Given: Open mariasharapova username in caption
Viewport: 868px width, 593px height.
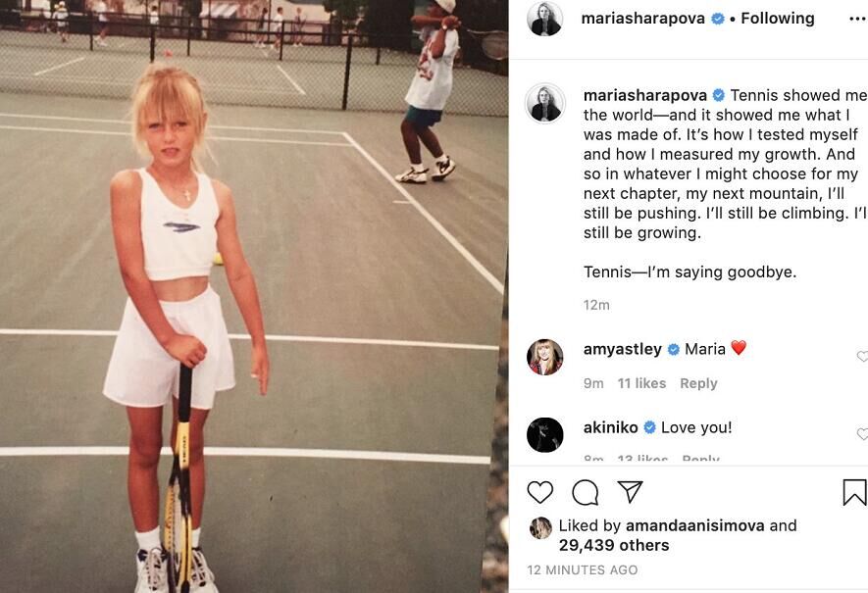Looking at the screenshot, I should 645,96.
